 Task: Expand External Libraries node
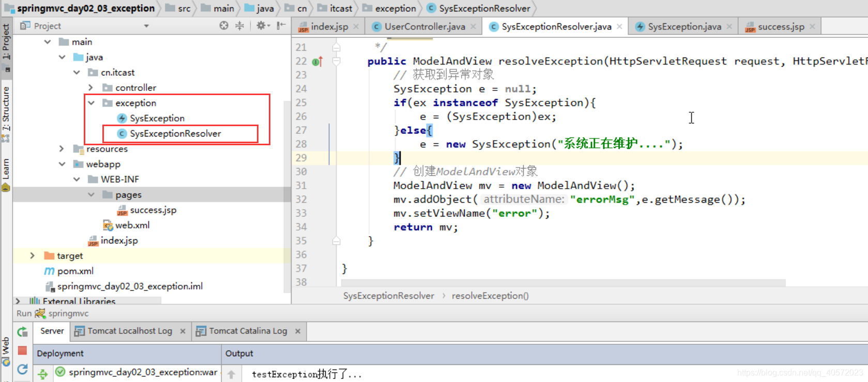18,301
